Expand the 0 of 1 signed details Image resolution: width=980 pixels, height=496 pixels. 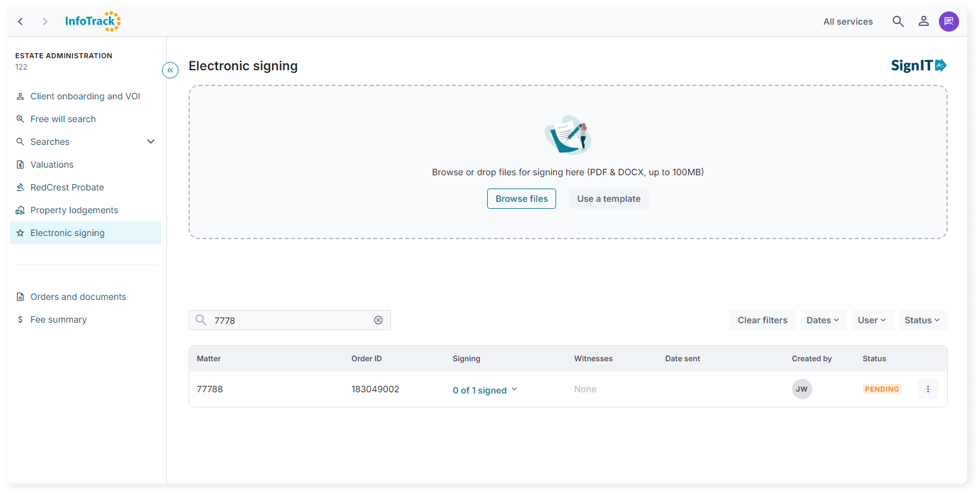[x=485, y=390]
